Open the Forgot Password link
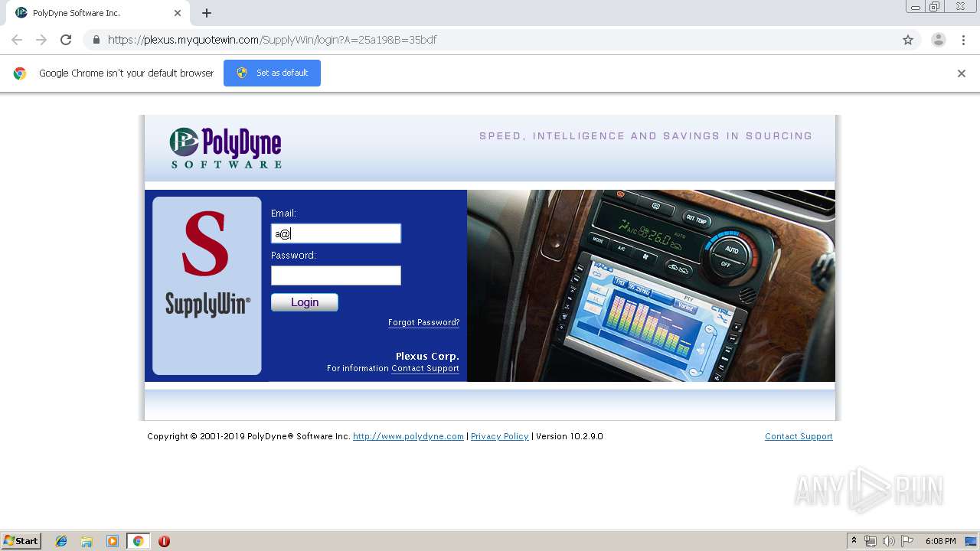The height and width of the screenshot is (551, 980). pyautogui.click(x=423, y=323)
